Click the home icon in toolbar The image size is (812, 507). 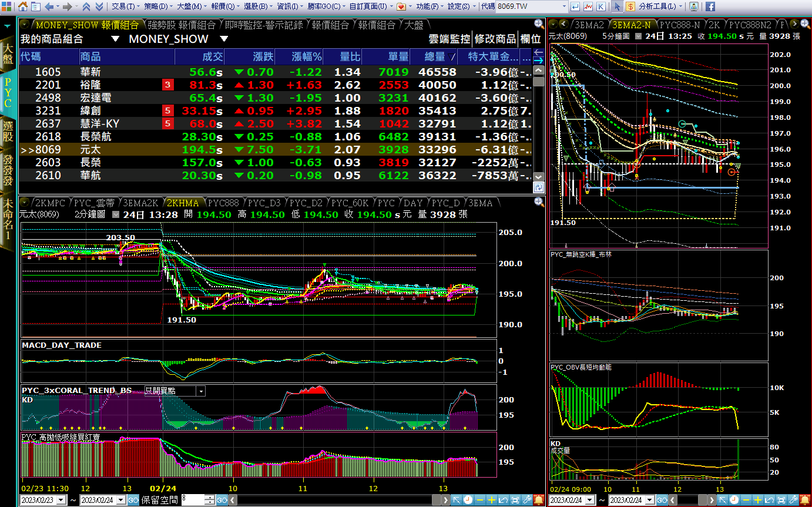tap(22, 6)
